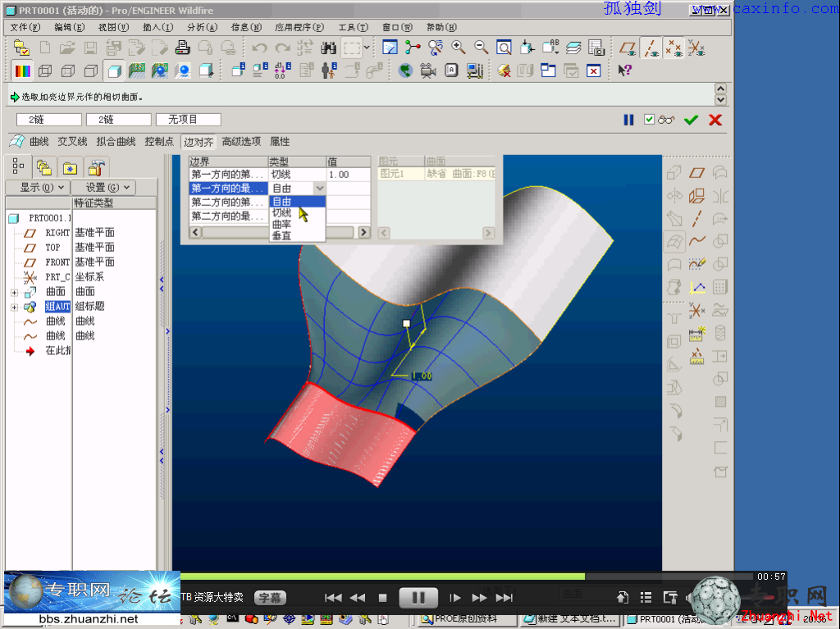Switch to hidden line display style
The height and width of the screenshot is (629, 840).
point(68,71)
